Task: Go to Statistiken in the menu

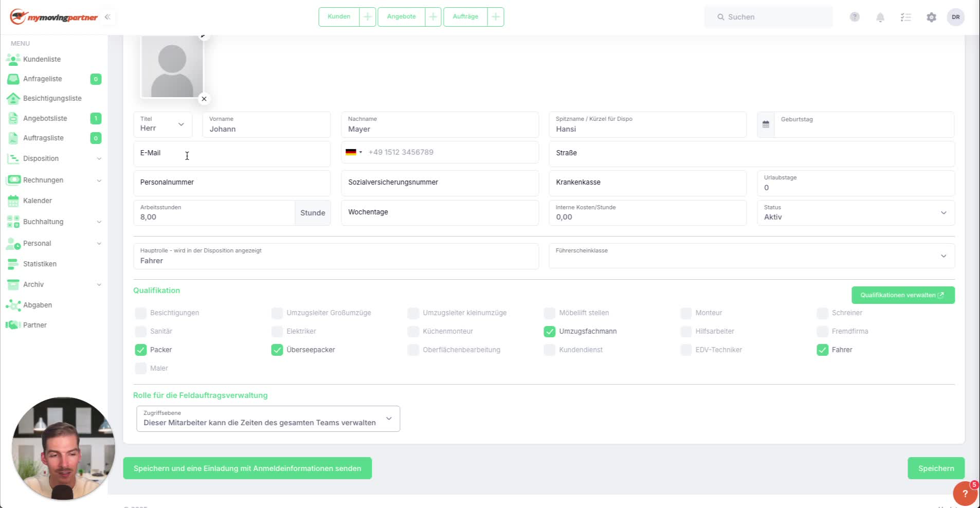Action: pos(40,264)
